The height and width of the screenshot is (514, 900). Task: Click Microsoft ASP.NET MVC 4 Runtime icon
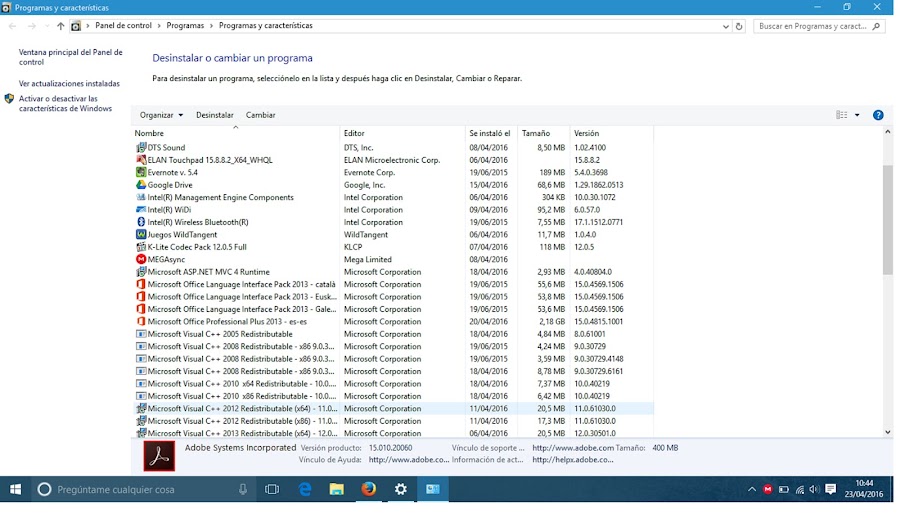pos(141,272)
